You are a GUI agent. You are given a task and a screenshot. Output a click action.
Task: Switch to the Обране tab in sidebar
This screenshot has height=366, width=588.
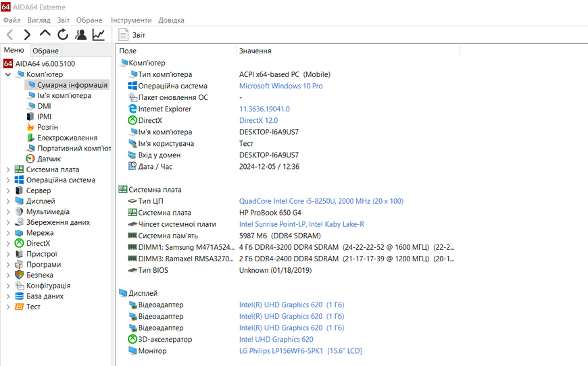(x=45, y=51)
